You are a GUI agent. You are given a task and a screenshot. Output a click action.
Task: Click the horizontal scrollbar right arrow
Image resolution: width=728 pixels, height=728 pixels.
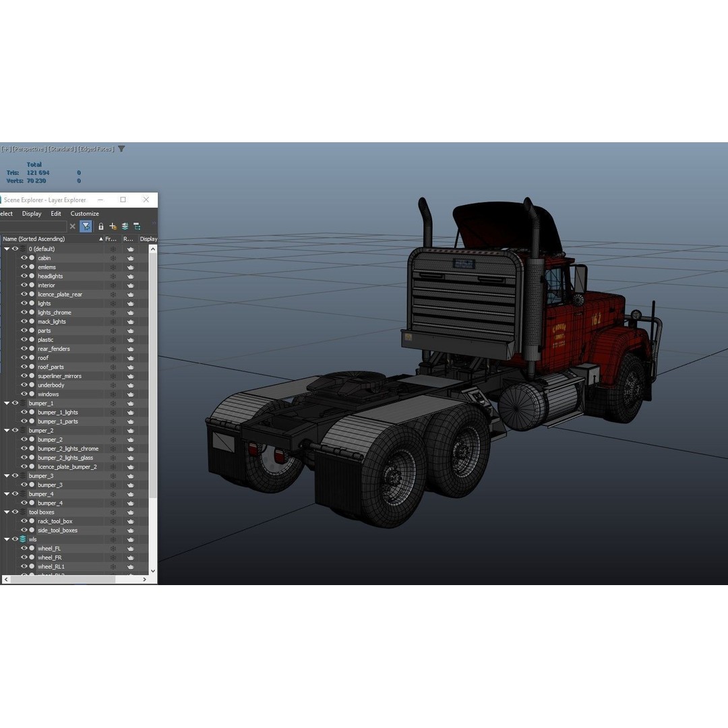144,580
